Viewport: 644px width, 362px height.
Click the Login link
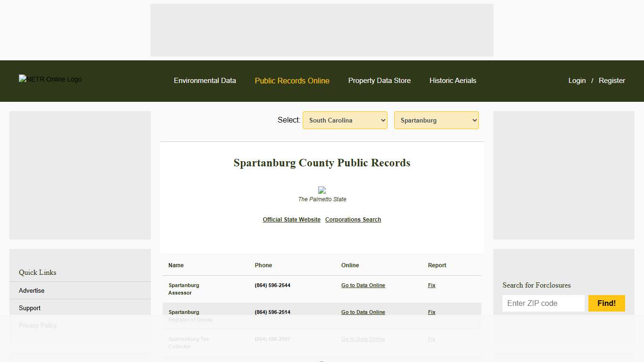click(577, 81)
